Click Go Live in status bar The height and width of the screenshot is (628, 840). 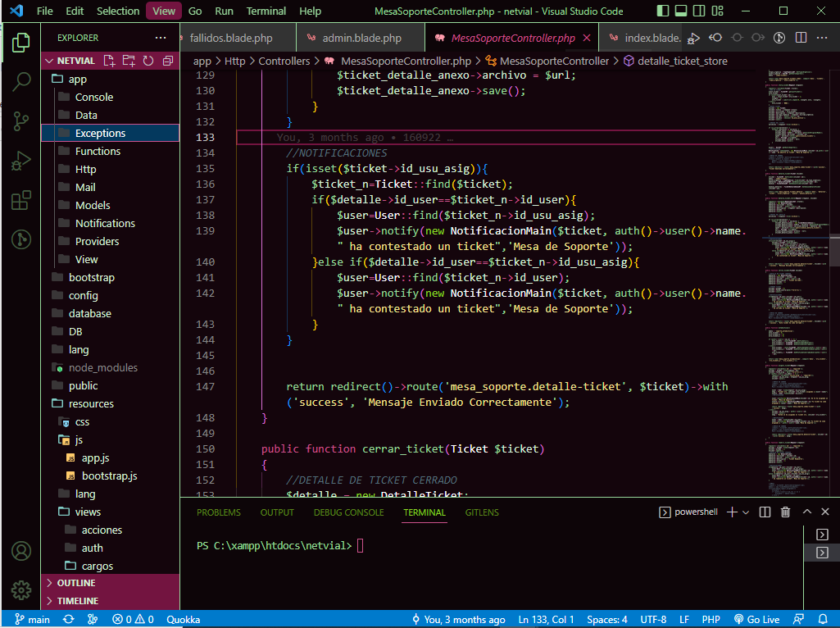coord(756,620)
